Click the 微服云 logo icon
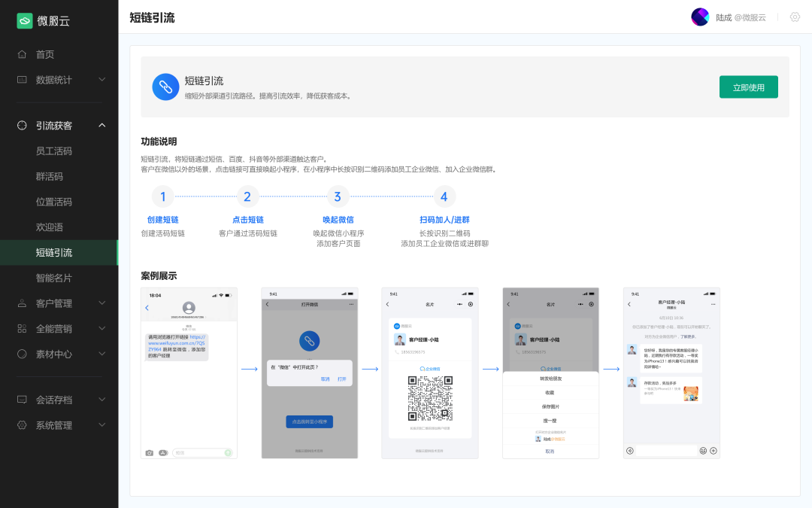The height and width of the screenshot is (508, 812). click(25, 21)
